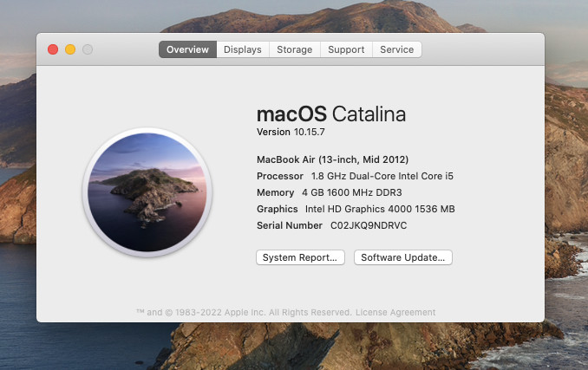This screenshot has width=588, height=370.
Task: Click the macOS Catalina title
Action: point(331,114)
